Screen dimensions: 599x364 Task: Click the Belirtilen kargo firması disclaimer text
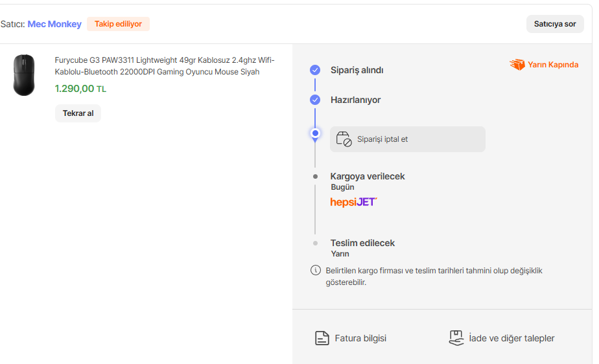point(434,277)
